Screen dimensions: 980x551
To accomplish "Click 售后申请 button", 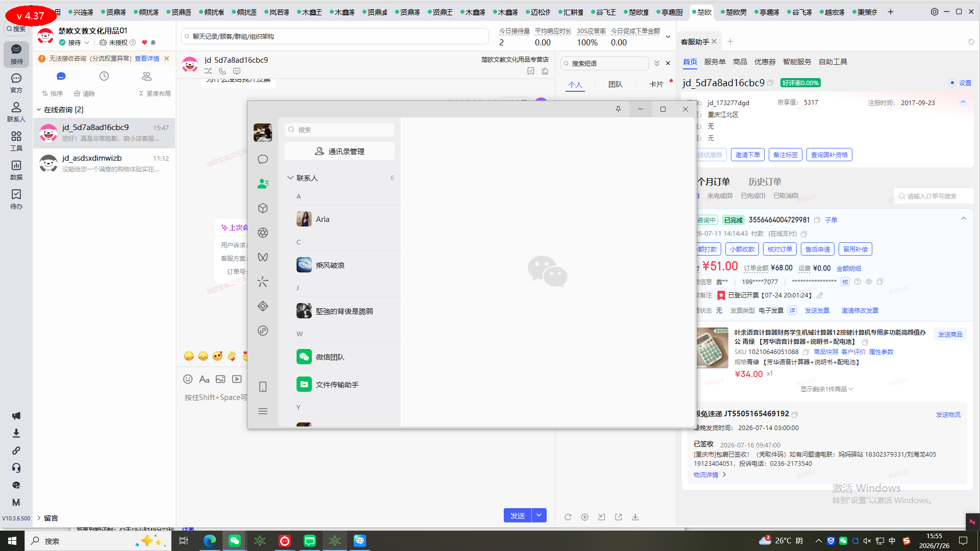I will (x=818, y=249).
